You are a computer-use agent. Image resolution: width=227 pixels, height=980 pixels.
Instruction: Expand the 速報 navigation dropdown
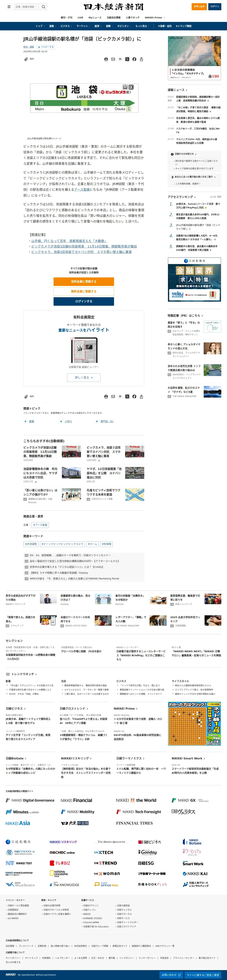[53, 26]
